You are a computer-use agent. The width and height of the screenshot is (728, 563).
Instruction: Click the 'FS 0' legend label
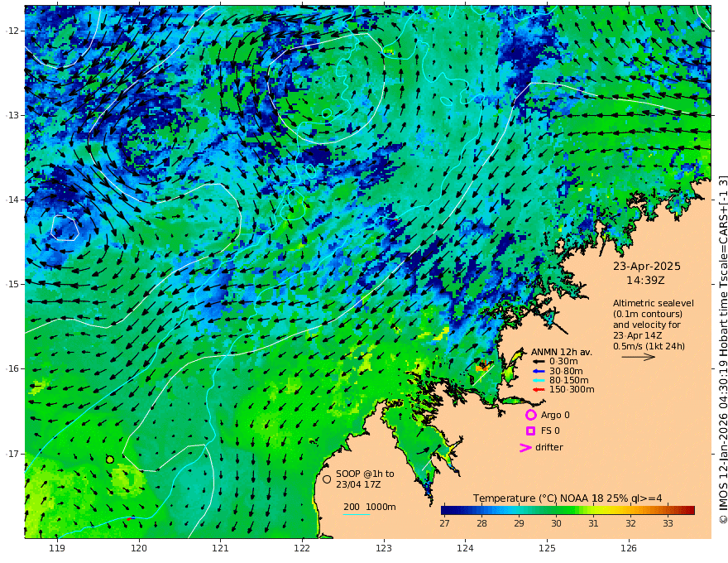pyautogui.click(x=550, y=431)
